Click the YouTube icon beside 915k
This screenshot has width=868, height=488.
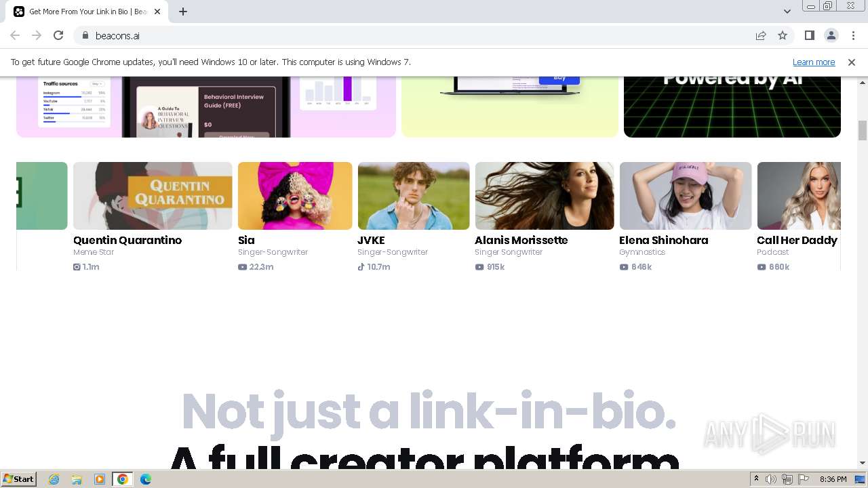point(479,267)
